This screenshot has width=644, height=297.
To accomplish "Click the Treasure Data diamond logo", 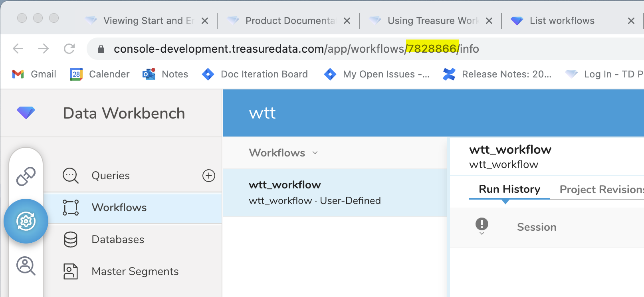I will tap(26, 113).
